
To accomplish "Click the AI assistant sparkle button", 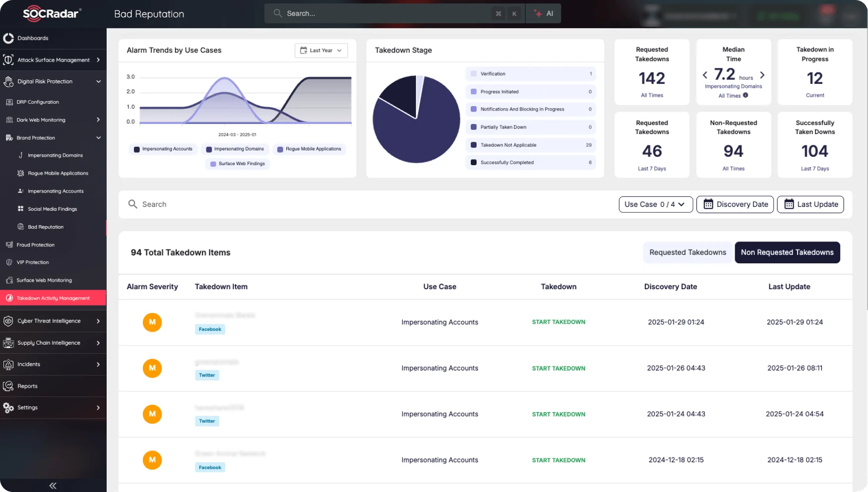I will click(x=544, y=13).
